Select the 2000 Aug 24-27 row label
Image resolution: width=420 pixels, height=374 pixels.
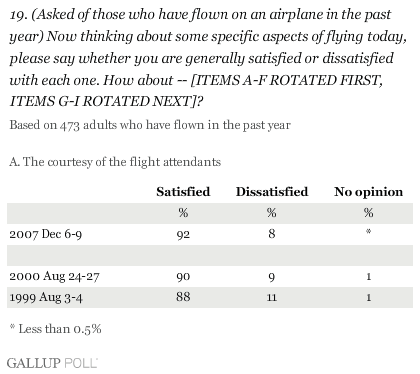click(54, 277)
